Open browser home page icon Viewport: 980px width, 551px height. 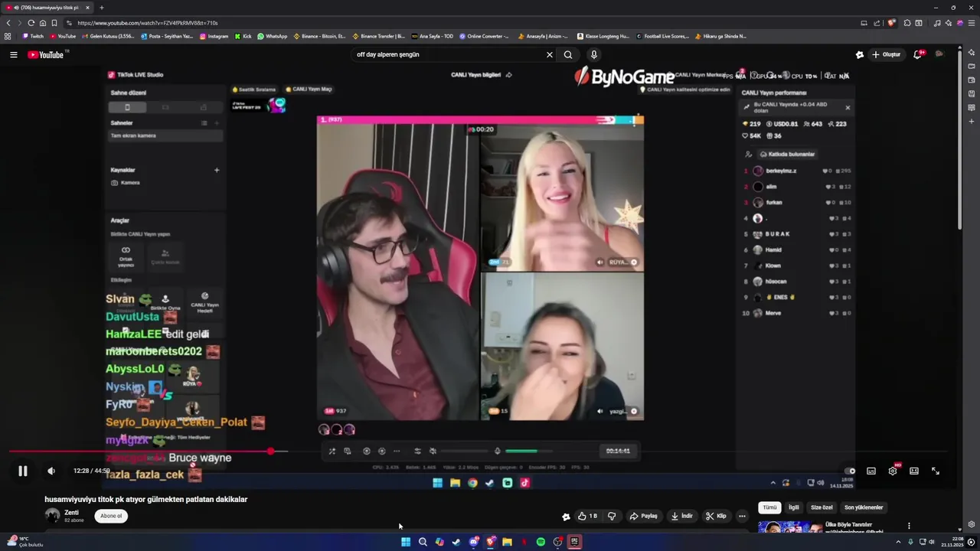point(42,23)
